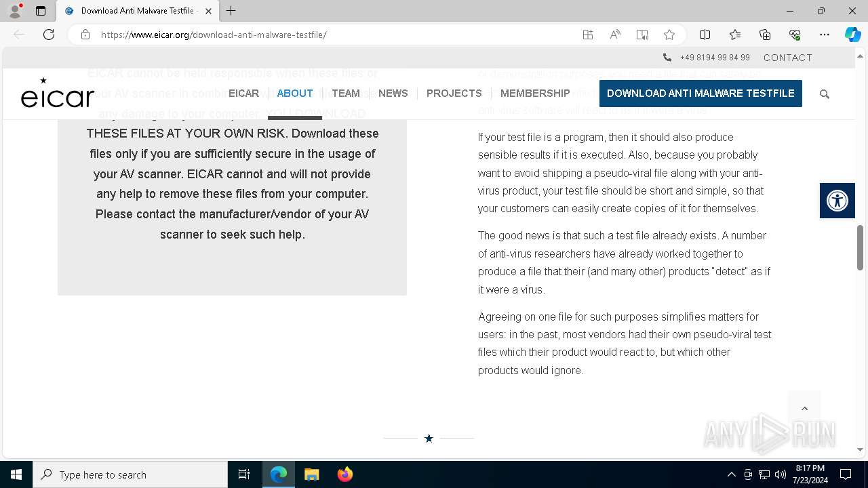Viewport: 868px width, 488px height.
Task: Open the network tray icon
Action: point(764,474)
